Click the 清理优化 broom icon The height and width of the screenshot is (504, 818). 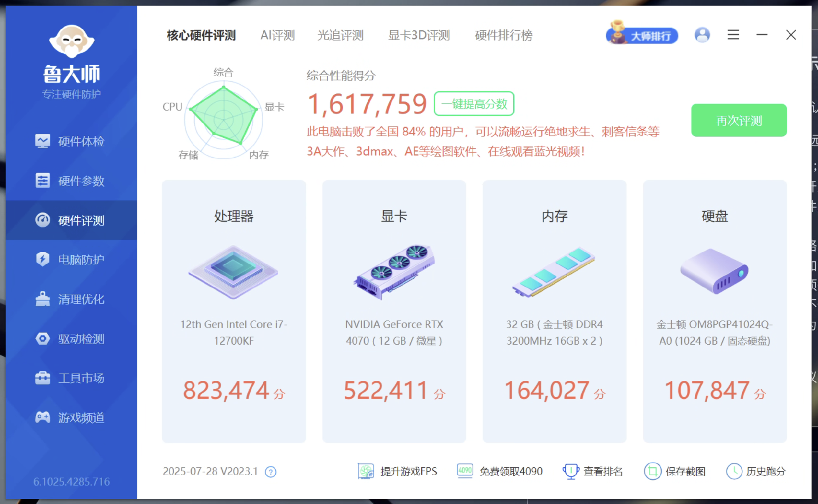[x=43, y=299]
